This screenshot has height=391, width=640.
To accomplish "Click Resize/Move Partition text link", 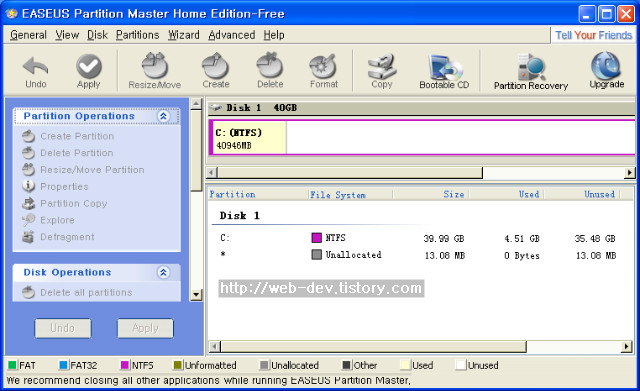I will tap(92, 170).
